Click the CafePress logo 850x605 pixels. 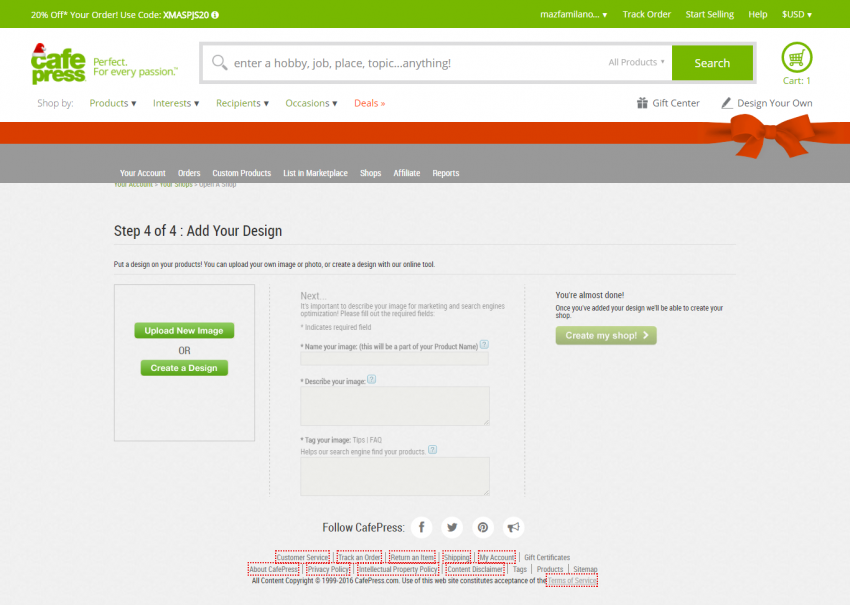point(58,63)
